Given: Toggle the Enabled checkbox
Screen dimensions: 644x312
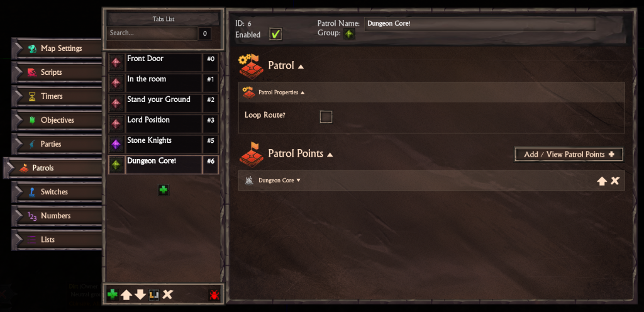Looking at the screenshot, I should click(x=275, y=34).
